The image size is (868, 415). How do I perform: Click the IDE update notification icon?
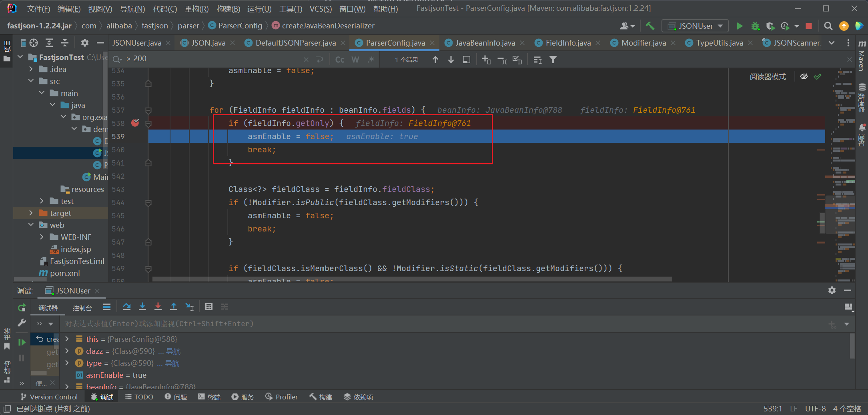click(844, 26)
